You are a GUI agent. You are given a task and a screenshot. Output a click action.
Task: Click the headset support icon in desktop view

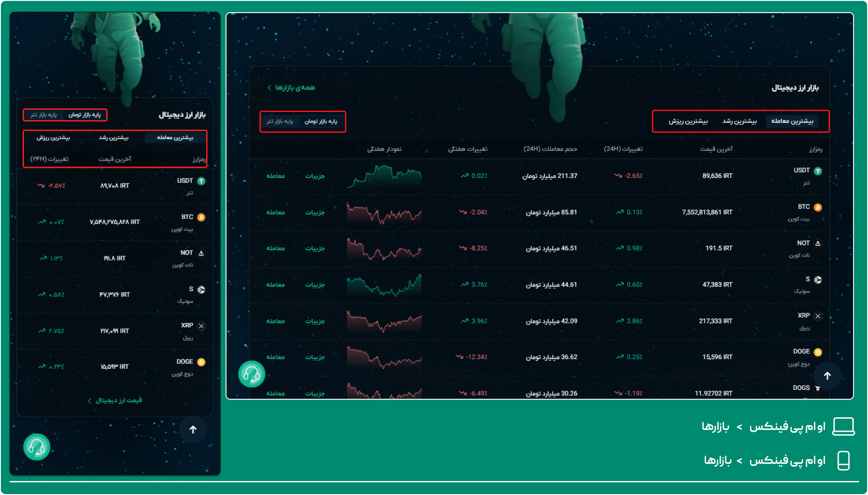(x=251, y=374)
